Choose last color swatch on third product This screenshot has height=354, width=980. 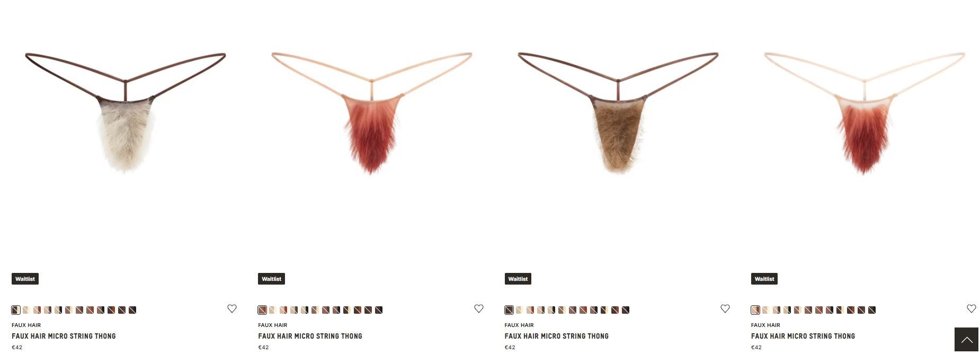click(626, 310)
